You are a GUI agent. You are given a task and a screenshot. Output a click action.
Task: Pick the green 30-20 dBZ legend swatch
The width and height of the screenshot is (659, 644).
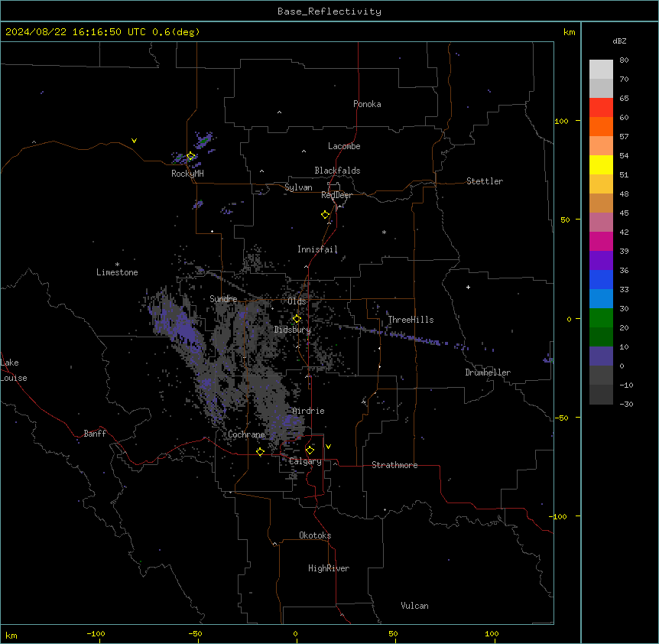pyautogui.click(x=601, y=318)
